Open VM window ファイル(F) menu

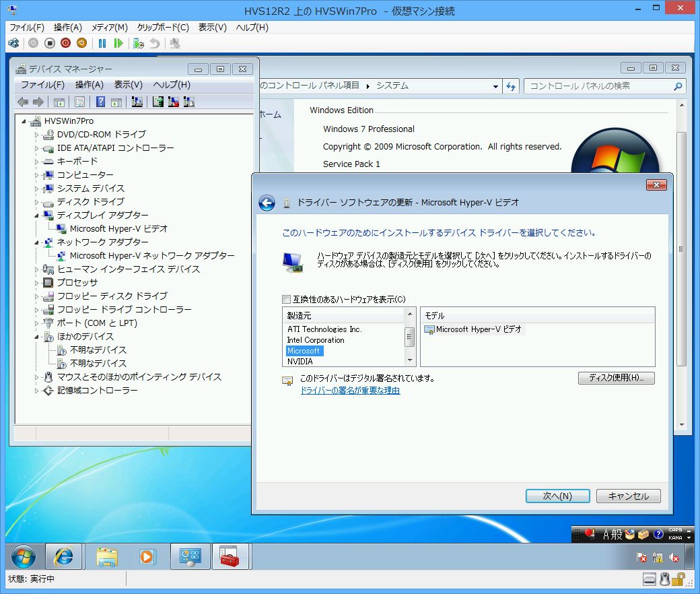coord(27,27)
